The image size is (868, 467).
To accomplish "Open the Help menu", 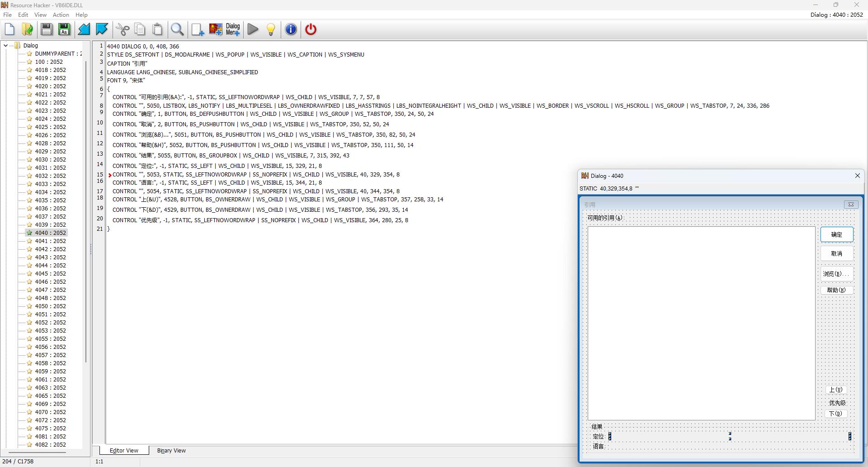I will (81, 14).
